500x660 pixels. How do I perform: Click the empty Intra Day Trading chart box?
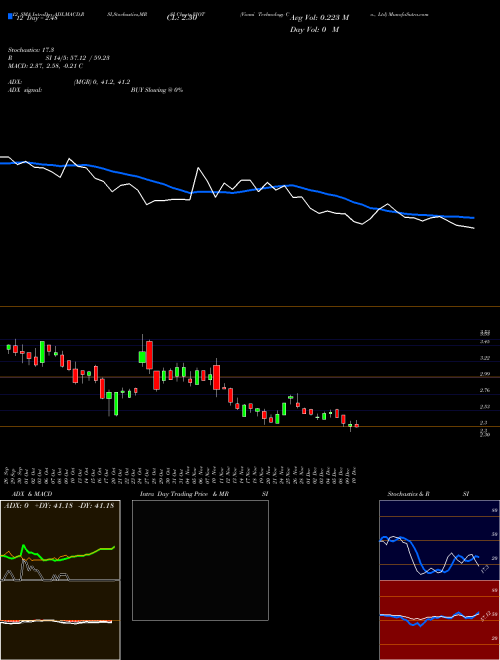[x=200, y=560]
